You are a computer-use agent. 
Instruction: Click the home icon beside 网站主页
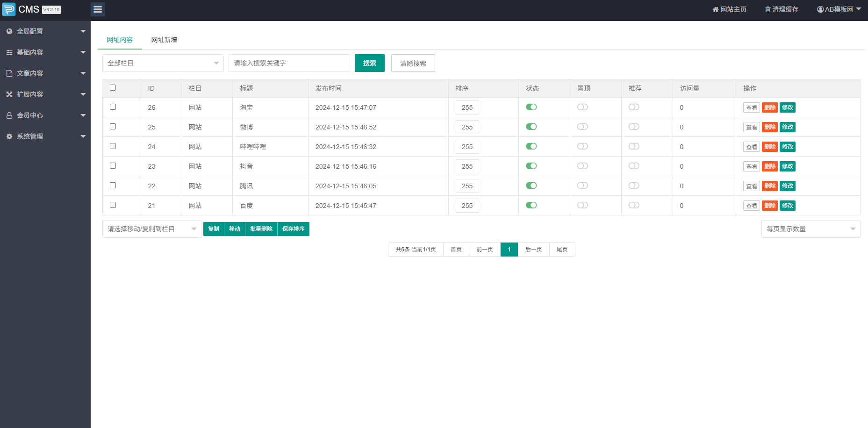coord(715,9)
